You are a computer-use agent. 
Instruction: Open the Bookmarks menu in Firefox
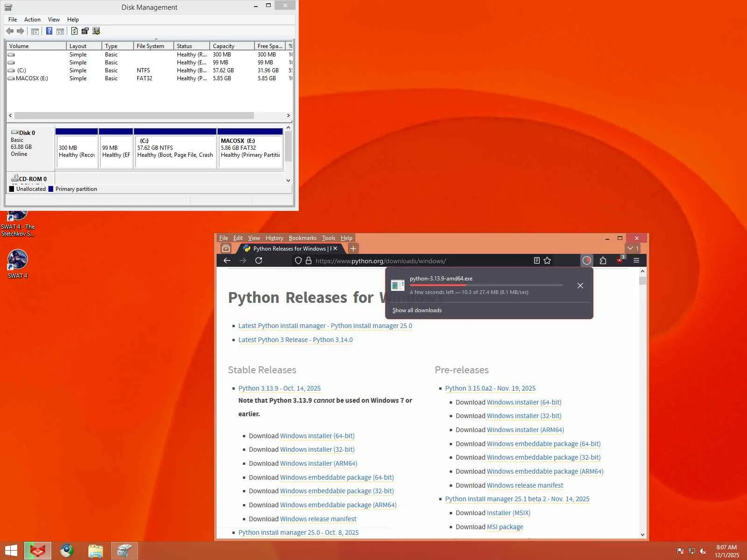[x=303, y=238]
